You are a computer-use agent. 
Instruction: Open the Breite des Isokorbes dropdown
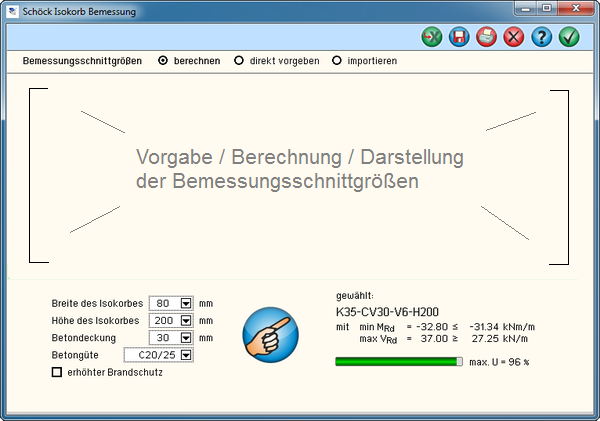tap(185, 303)
